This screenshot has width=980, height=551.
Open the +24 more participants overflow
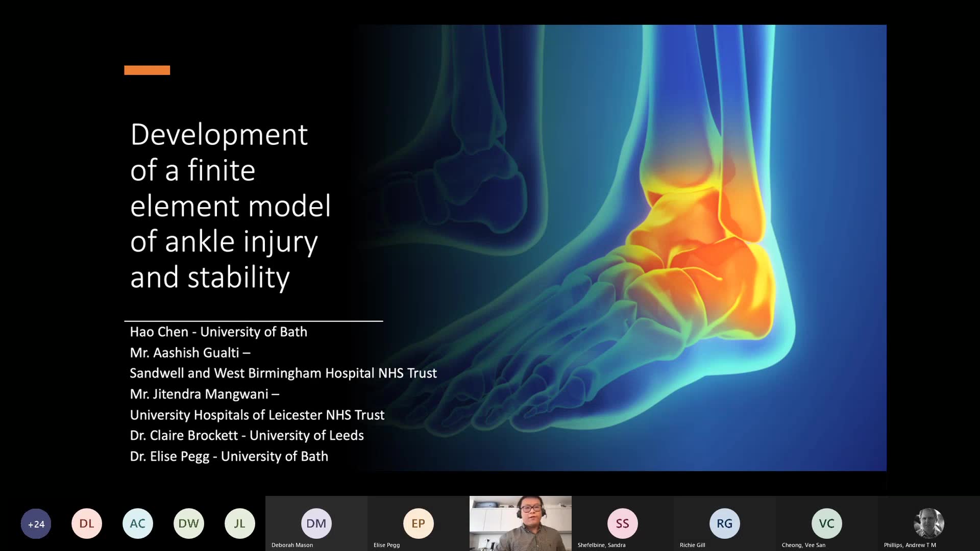[x=36, y=523]
